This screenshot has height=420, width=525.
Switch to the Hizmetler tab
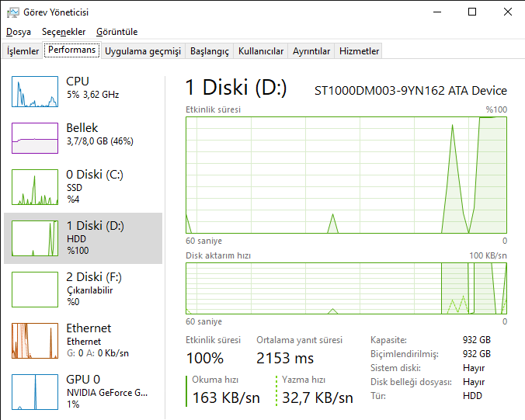(x=360, y=51)
